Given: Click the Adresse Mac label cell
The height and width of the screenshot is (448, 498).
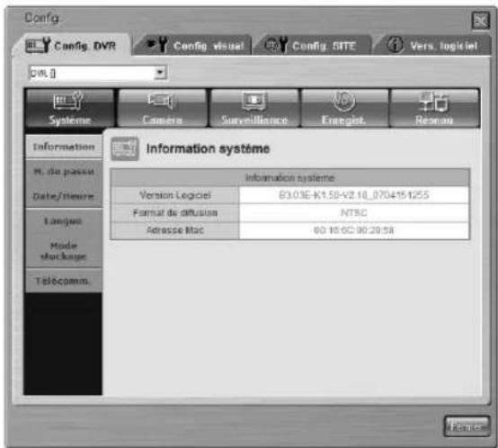Looking at the screenshot, I should coord(175,230).
